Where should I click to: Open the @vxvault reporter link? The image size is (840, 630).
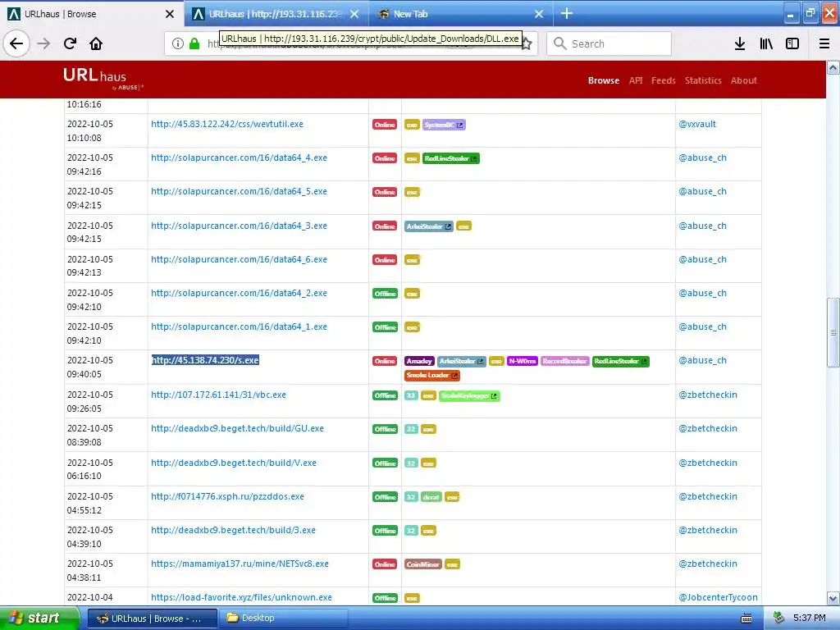697,124
